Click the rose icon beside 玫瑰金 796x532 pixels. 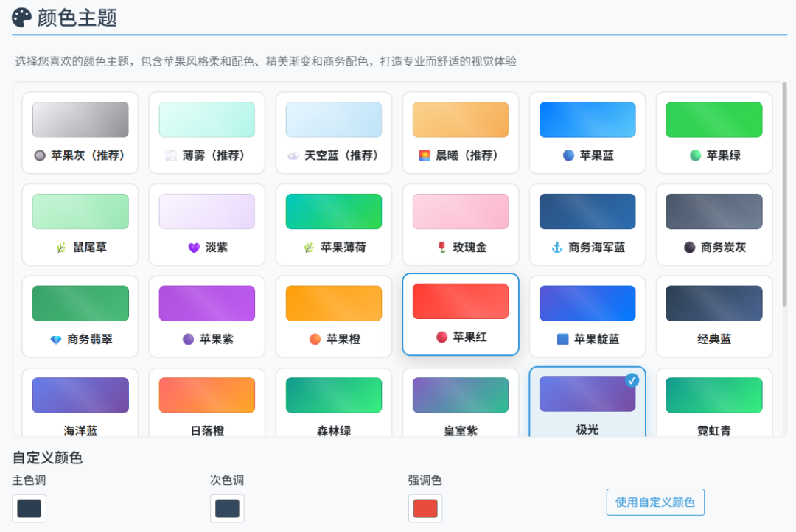(441, 248)
